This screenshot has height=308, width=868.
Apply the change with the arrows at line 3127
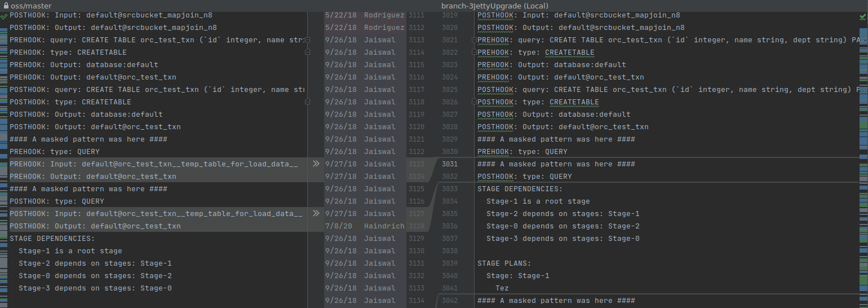[x=316, y=214]
